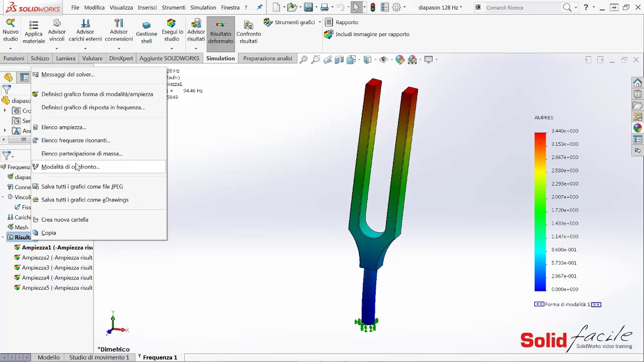
Task: Run the study with Esegui lo studio
Action: click(172, 31)
